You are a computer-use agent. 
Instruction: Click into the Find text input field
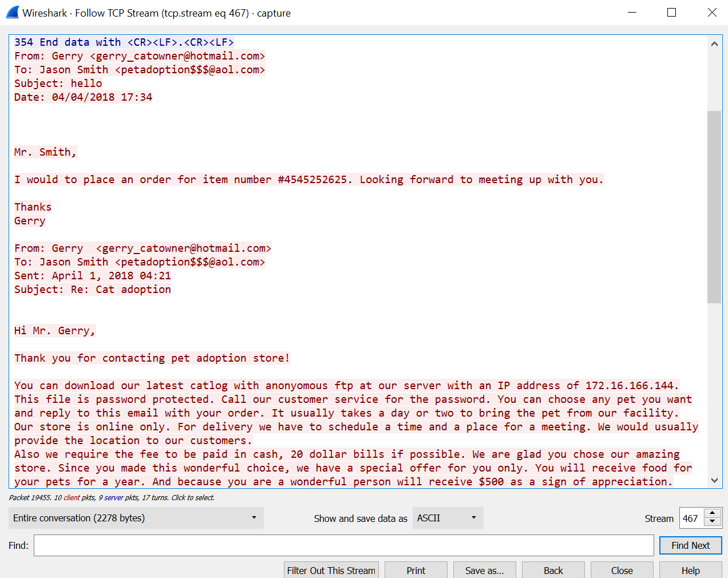coord(343,545)
